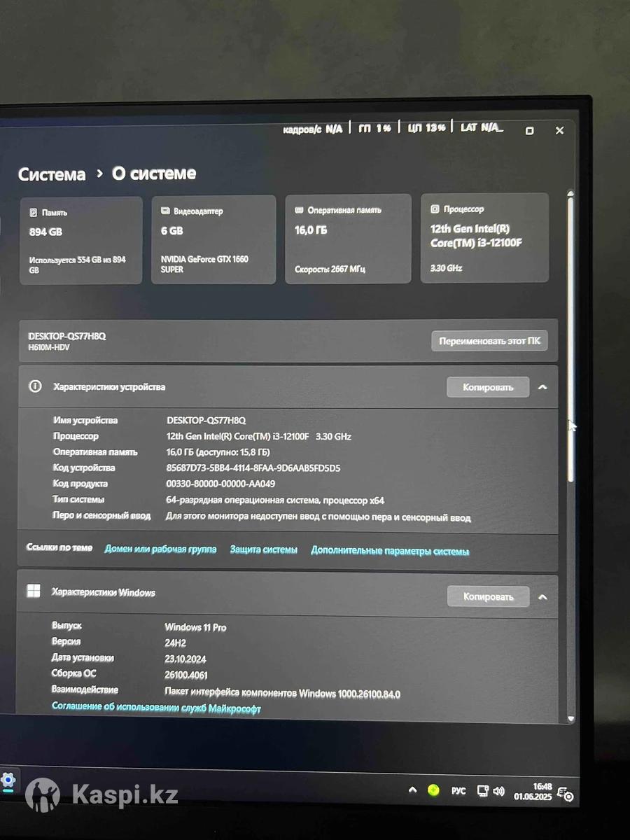Select Тип системы 64-разрядная value
This screenshot has height=840, width=630.
click(275, 500)
